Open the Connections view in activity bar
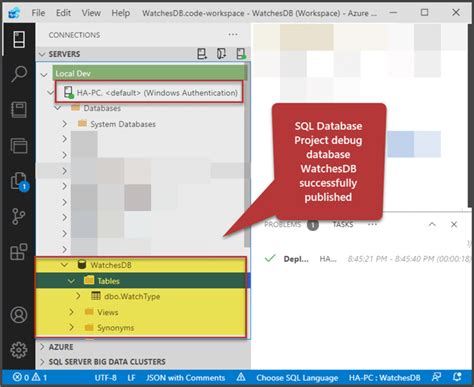Screen dimensions: 474x387 click(x=19, y=40)
